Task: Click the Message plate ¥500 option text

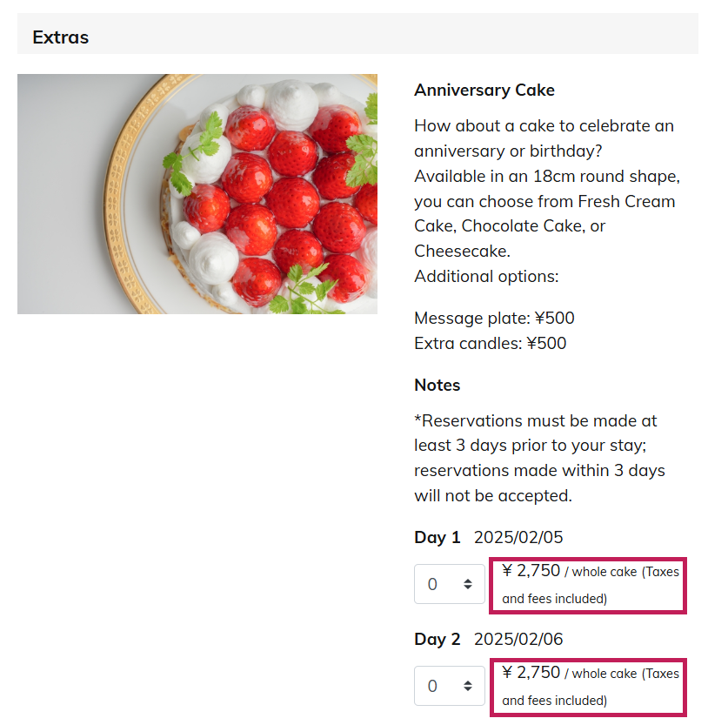Action: 494,319
